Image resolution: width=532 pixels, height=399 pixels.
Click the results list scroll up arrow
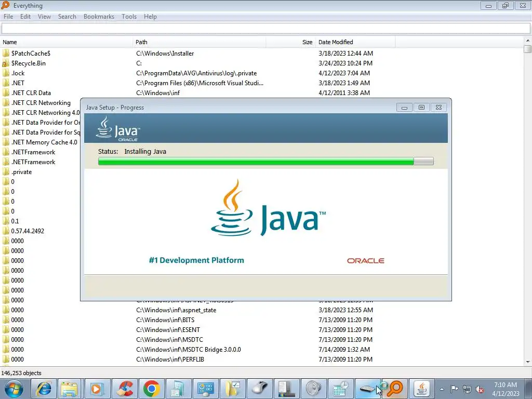tap(528, 41)
